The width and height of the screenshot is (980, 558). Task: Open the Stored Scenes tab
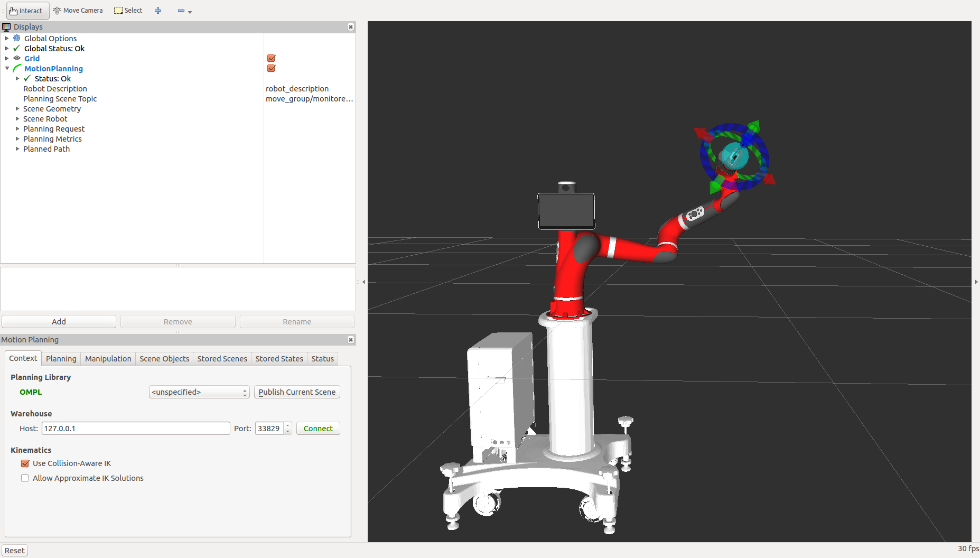(222, 359)
